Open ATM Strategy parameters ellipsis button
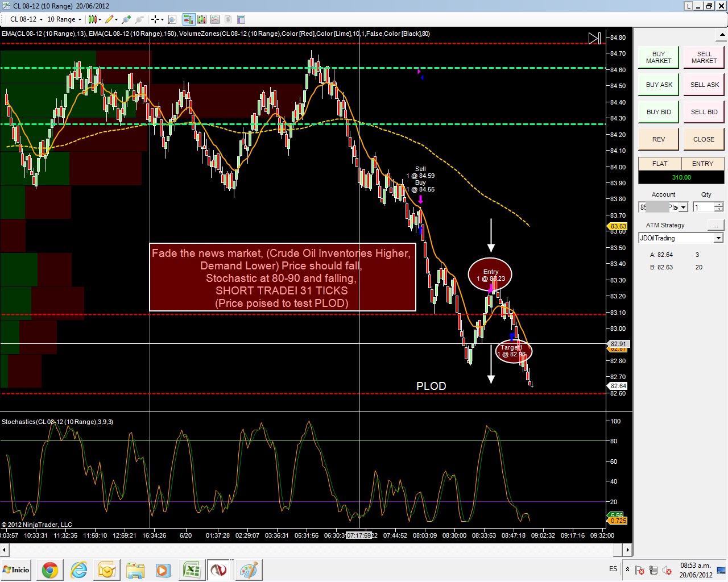Viewport: 728px width, 582px height. coord(715,225)
